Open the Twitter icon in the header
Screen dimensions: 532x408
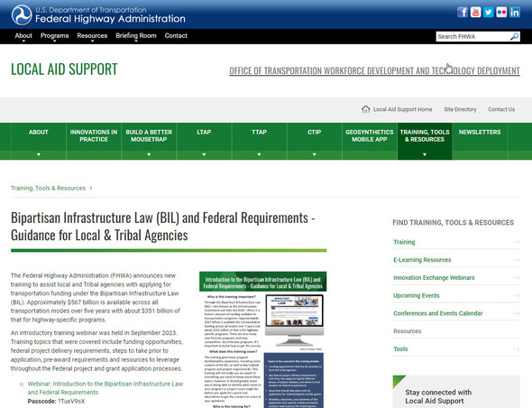pos(489,13)
